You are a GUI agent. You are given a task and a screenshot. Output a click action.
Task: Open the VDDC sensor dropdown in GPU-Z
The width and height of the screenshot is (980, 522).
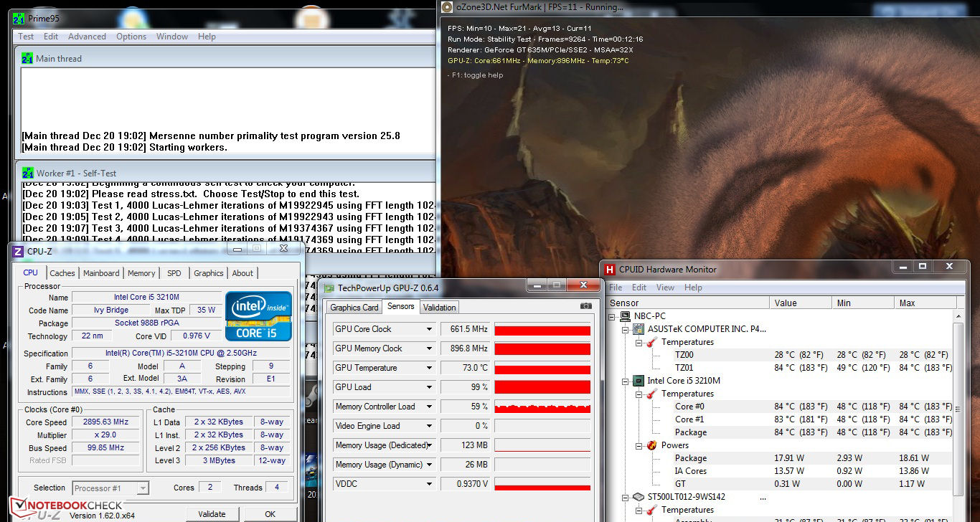click(x=430, y=484)
